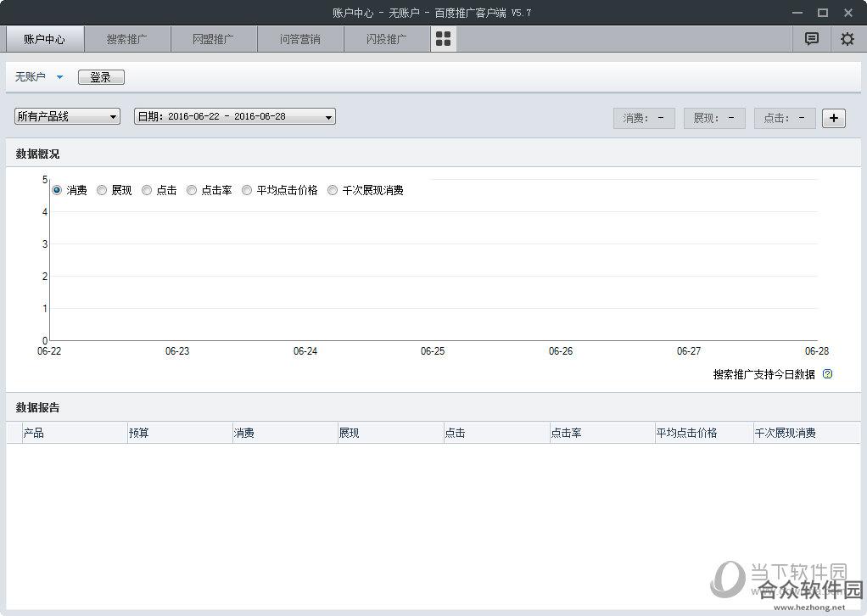Minimize the 百度推广客户端 window
Viewport: 867px width, 616px height.
click(x=797, y=13)
